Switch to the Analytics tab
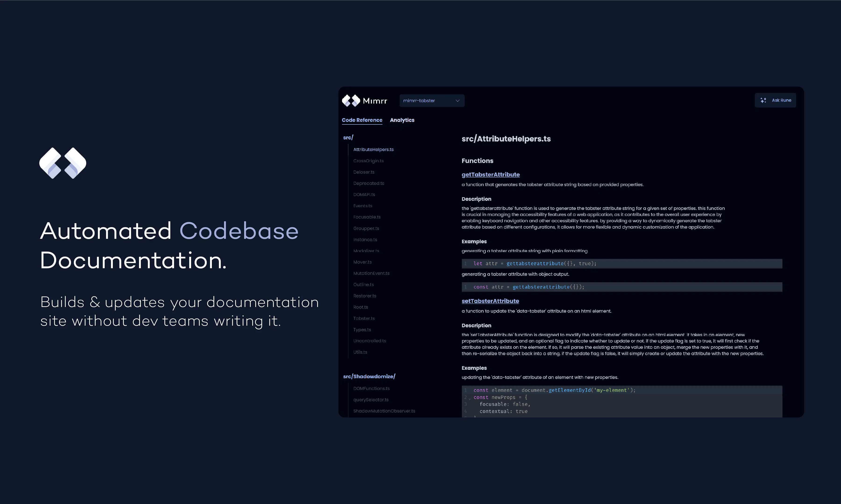 point(402,120)
